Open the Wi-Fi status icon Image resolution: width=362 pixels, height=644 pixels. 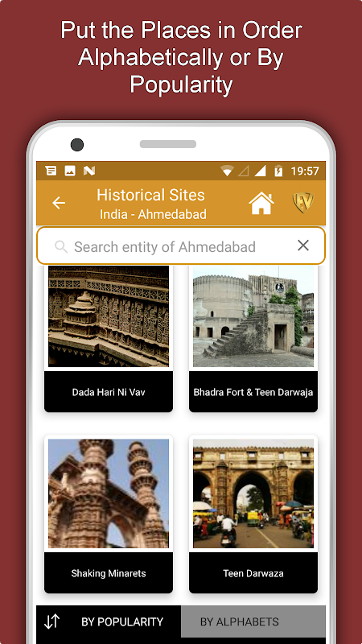pyautogui.click(x=227, y=171)
